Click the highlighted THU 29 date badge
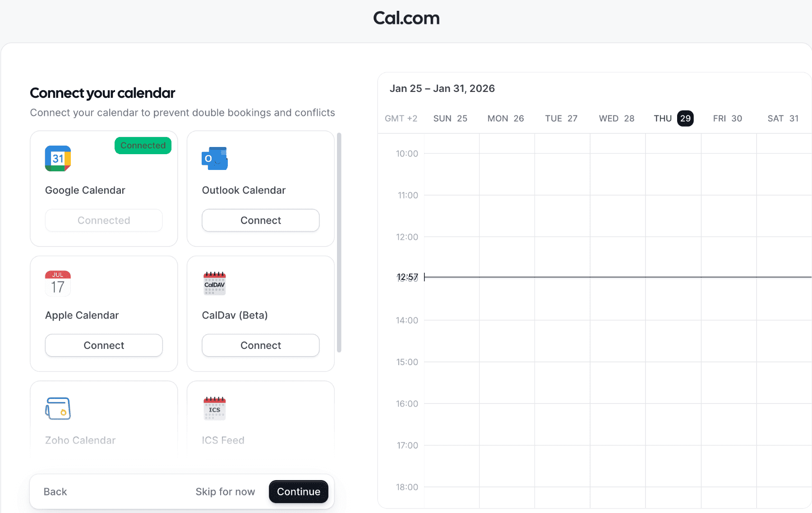The width and height of the screenshot is (812, 513). (685, 118)
